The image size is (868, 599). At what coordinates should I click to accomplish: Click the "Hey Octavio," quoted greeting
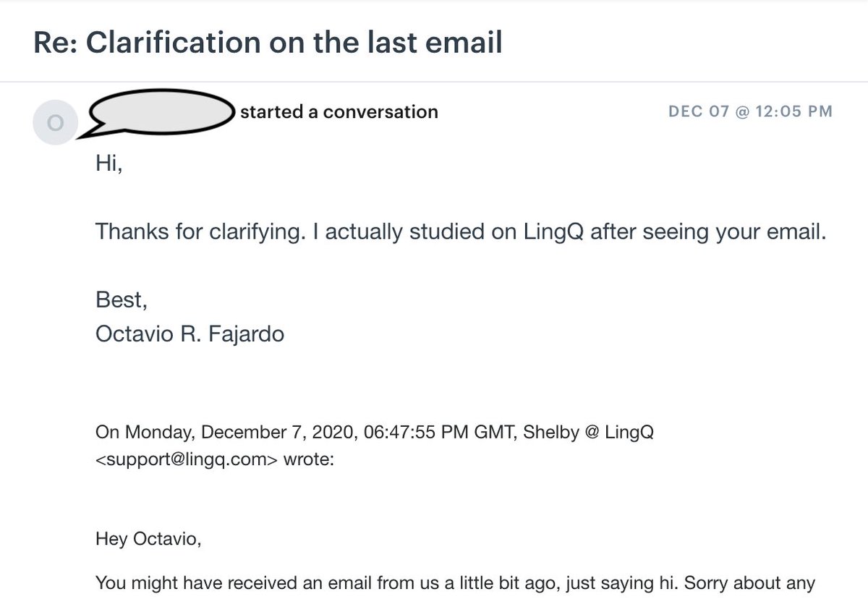tap(148, 538)
